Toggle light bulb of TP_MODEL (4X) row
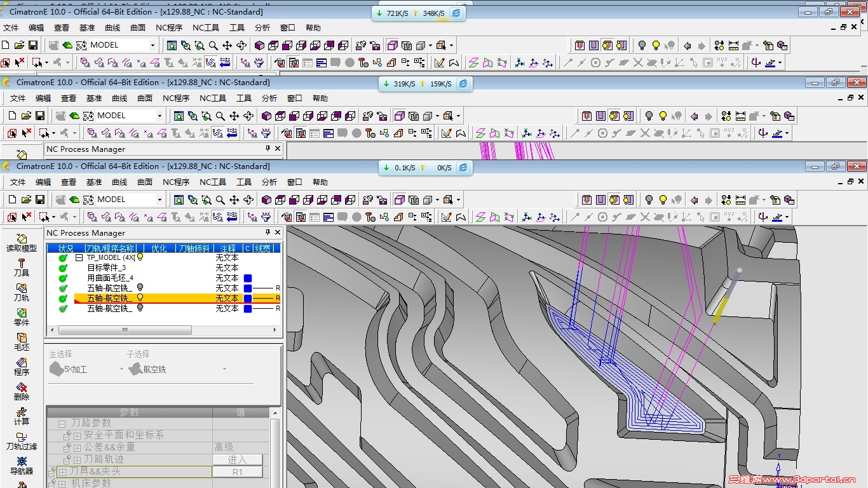This screenshot has width=868, height=488. click(140, 257)
